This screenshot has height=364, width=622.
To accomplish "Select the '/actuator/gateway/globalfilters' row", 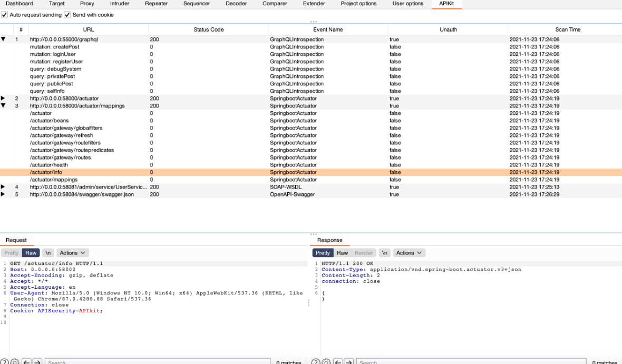I will tap(311, 128).
